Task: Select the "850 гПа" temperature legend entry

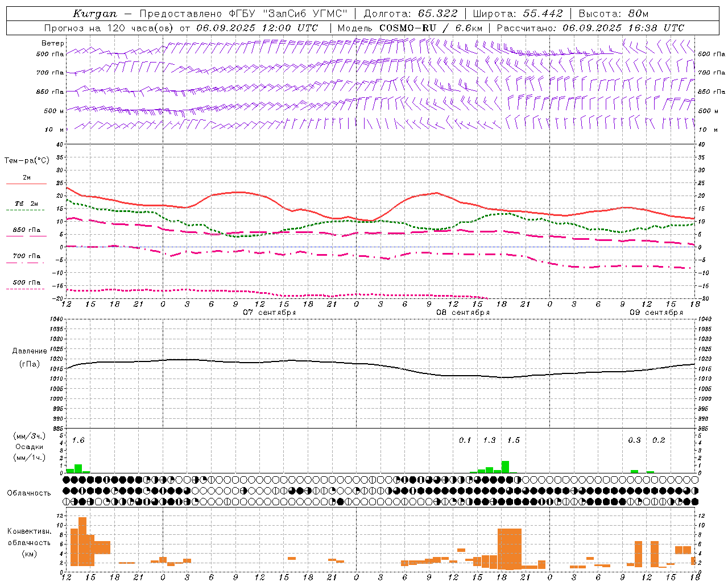Action: click(26, 230)
